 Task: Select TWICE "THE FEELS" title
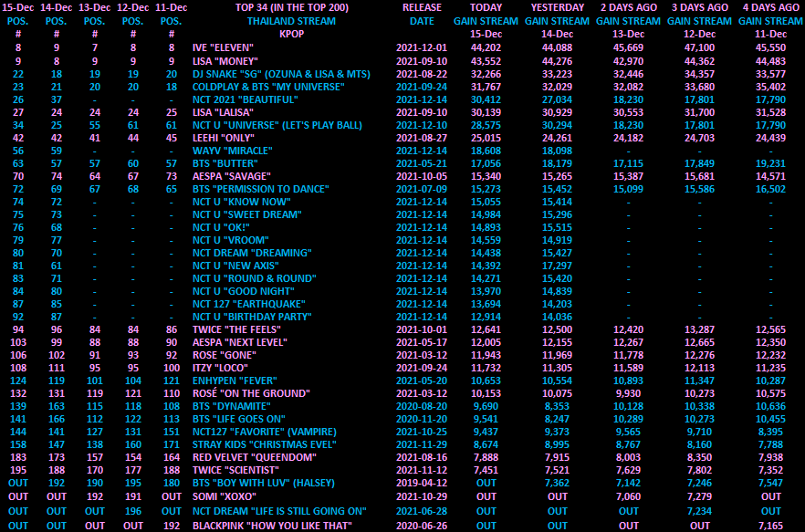click(x=236, y=329)
